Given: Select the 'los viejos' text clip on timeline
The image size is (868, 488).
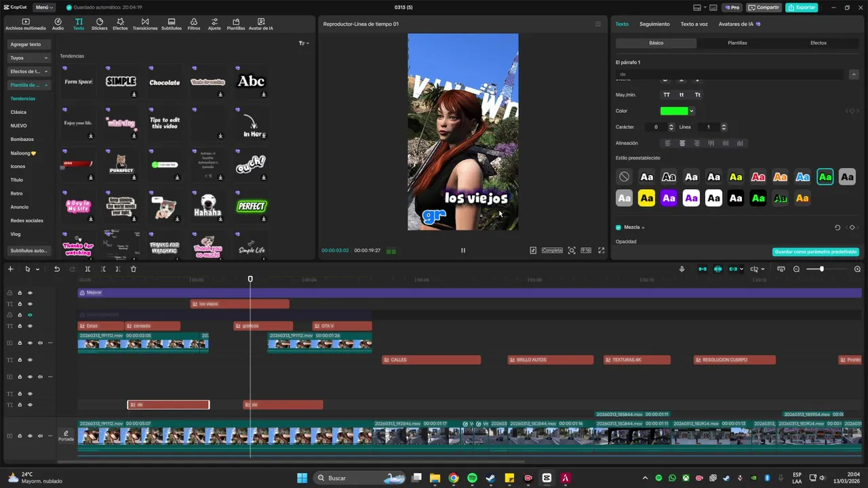Looking at the screenshot, I should (240, 304).
